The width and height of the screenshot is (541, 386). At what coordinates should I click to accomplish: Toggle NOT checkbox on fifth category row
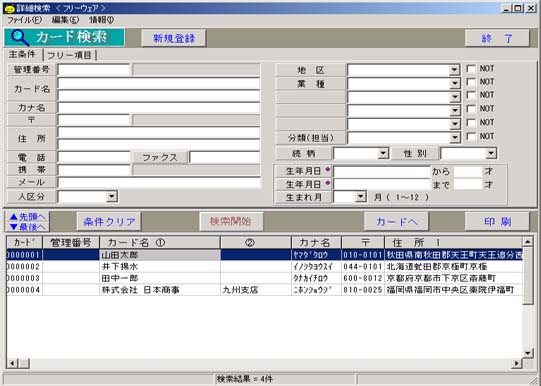coord(471,122)
